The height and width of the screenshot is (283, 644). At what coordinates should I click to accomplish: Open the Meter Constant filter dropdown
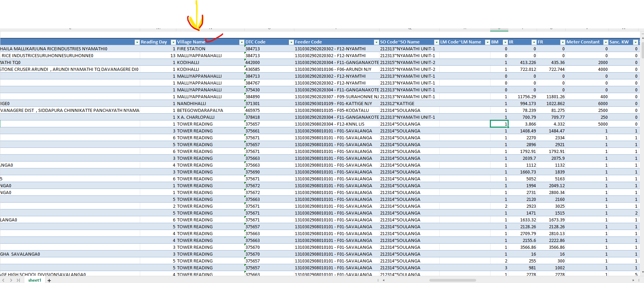pyautogui.click(x=606, y=42)
